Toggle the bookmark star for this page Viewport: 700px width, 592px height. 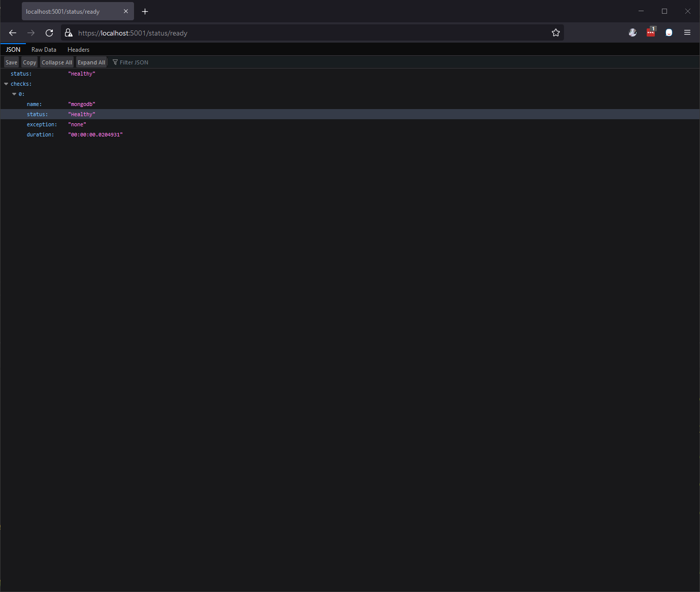(x=555, y=32)
